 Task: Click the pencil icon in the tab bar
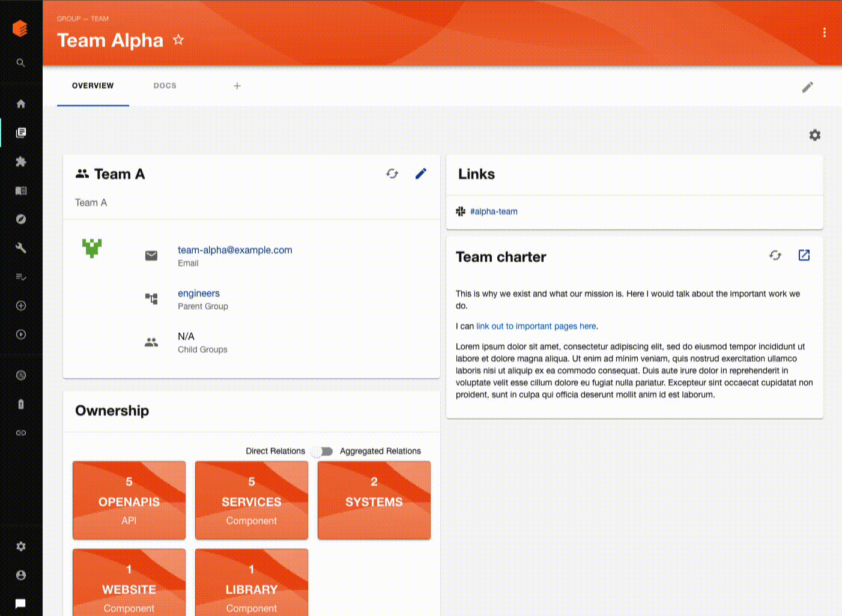(x=808, y=87)
